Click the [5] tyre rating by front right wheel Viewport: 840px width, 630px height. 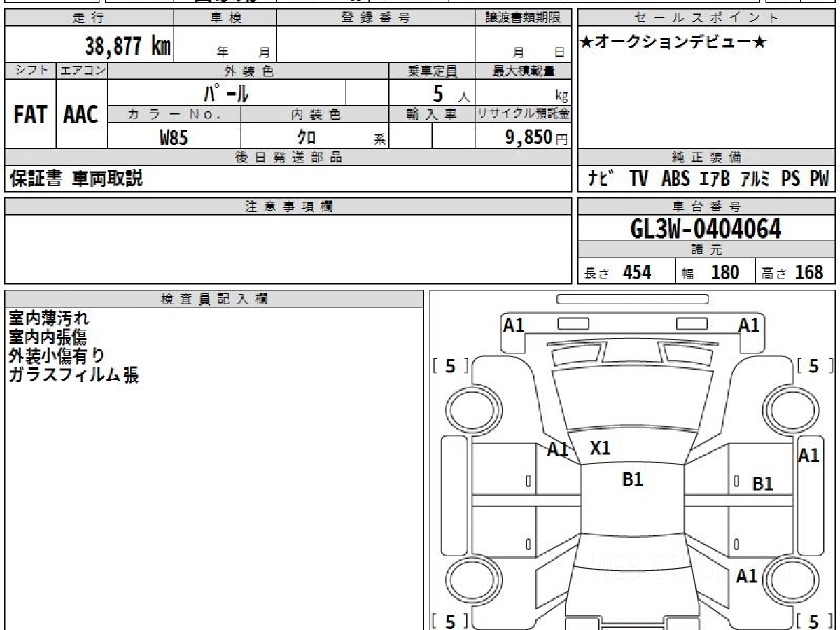pyautogui.click(x=814, y=366)
